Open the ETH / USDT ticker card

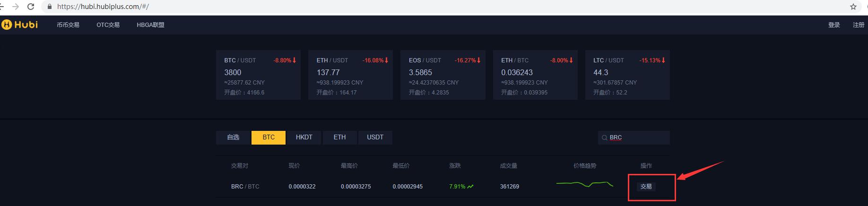pyautogui.click(x=350, y=75)
